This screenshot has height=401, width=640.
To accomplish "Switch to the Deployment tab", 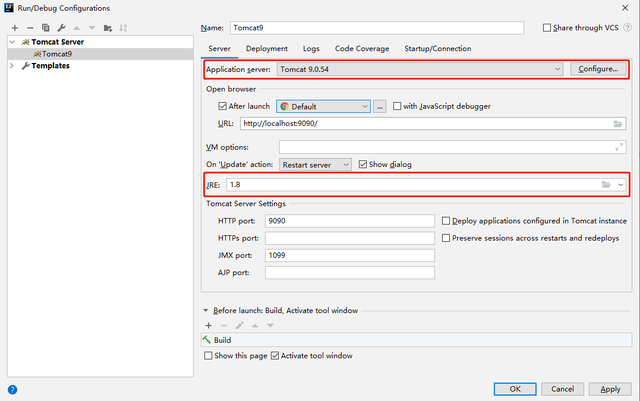I will coord(267,48).
